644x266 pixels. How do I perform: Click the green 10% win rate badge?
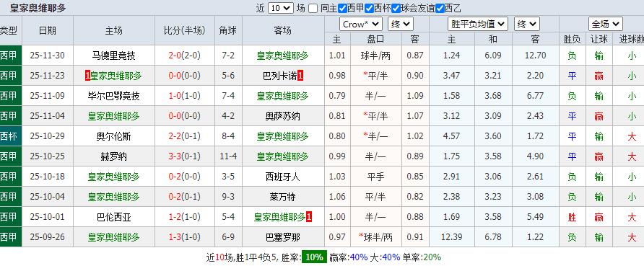[x=315, y=257]
